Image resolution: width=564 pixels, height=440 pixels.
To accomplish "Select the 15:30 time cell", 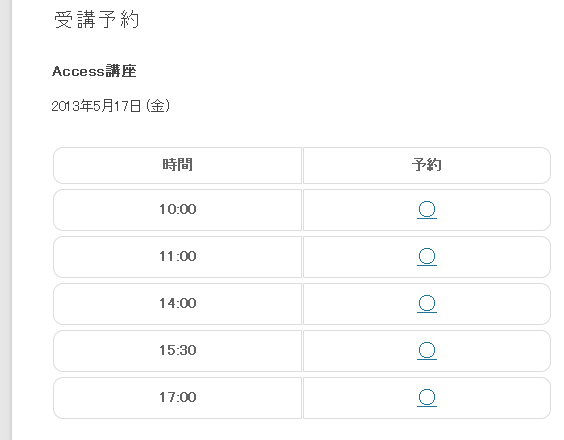I will click(x=177, y=351).
